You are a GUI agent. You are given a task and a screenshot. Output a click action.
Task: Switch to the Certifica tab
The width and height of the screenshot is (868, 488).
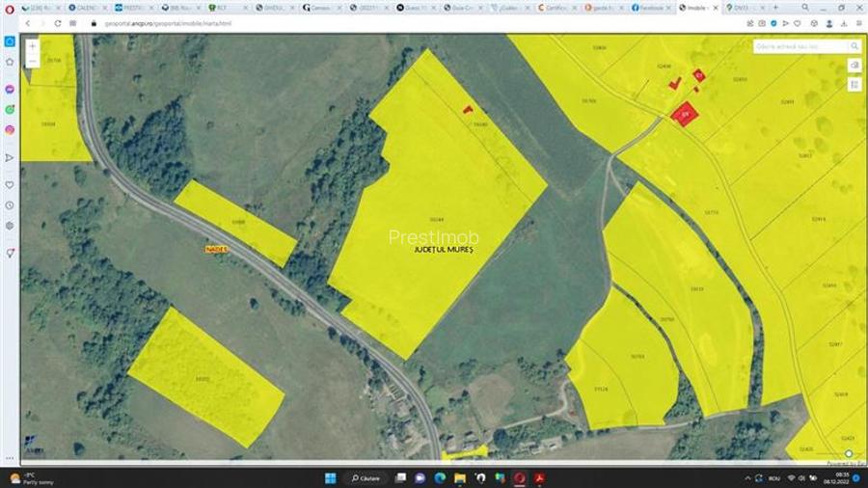click(556, 8)
